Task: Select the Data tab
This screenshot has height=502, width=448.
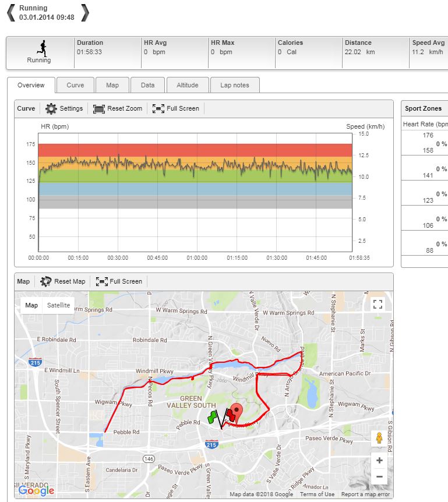Action: point(147,86)
